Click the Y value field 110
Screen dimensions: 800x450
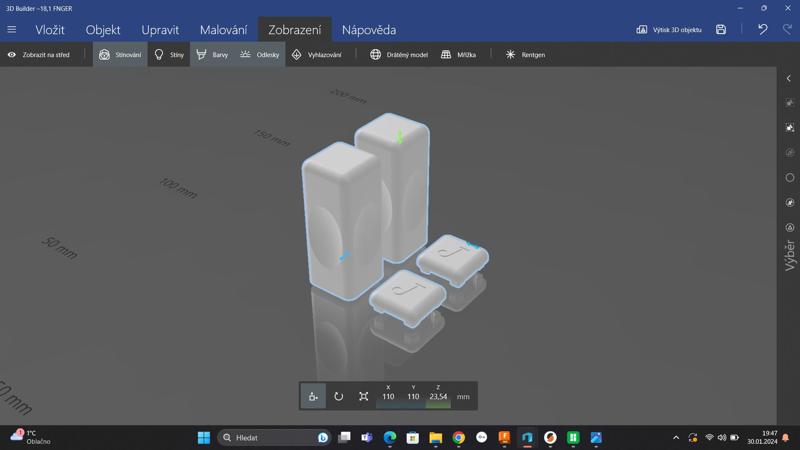tap(413, 396)
